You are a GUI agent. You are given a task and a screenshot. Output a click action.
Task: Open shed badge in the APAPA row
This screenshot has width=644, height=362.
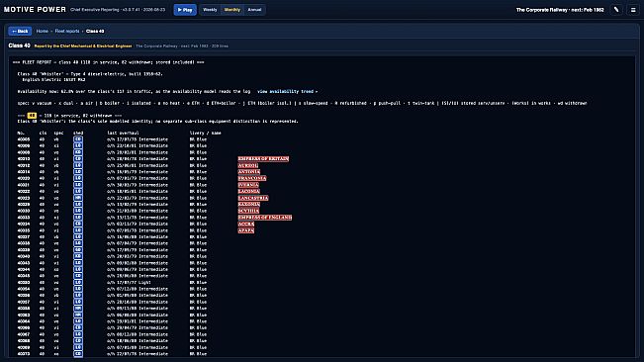pyautogui.click(x=78, y=230)
